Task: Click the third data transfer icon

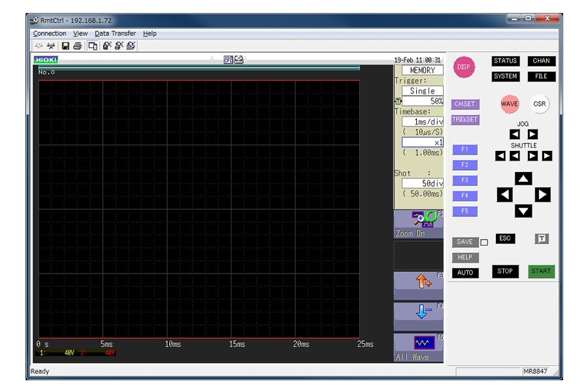Action: (131, 46)
